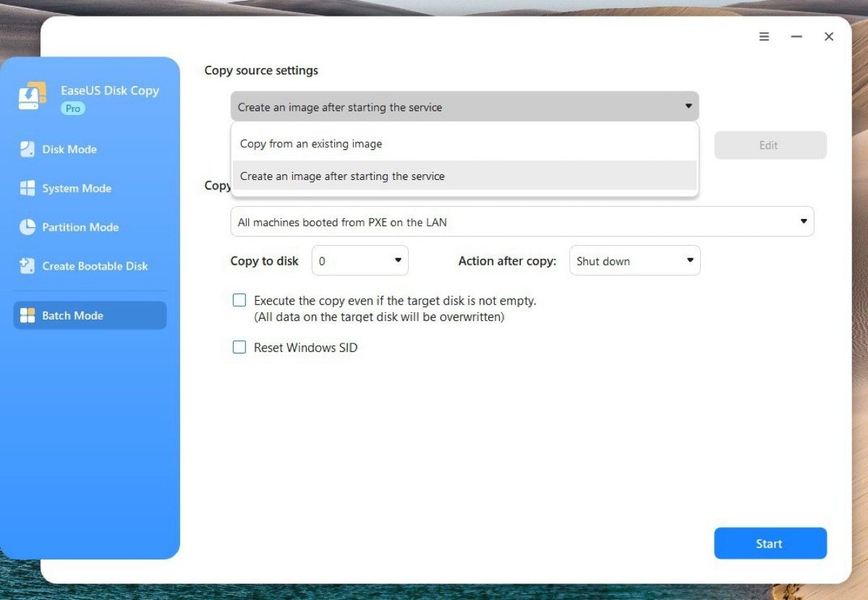This screenshot has height=600, width=868.
Task: Click the Create Bootable Disk icon
Action: (x=27, y=266)
